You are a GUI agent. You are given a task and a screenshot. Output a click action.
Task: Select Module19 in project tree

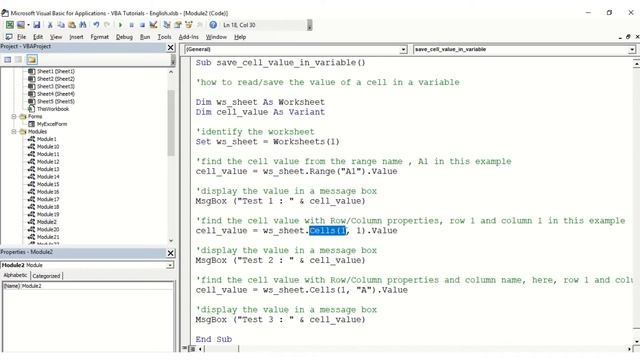(x=48, y=215)
